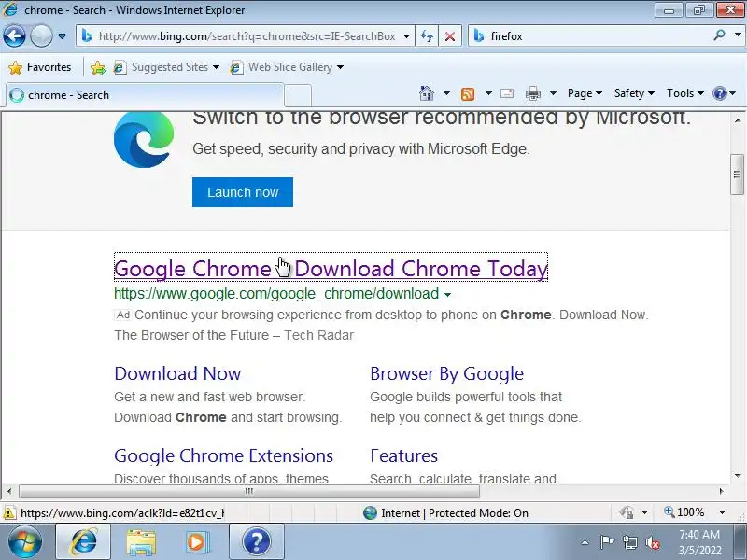Open the Google Chrome Extensions sublink

223,456
